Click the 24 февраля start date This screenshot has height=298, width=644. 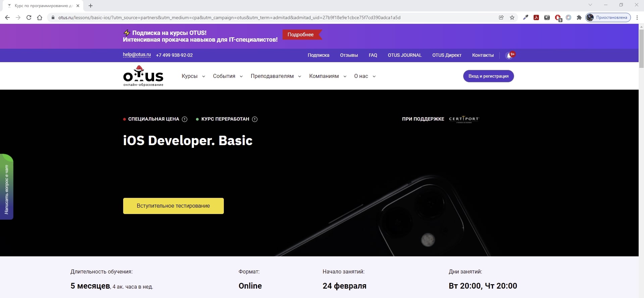tap(344, 286)
